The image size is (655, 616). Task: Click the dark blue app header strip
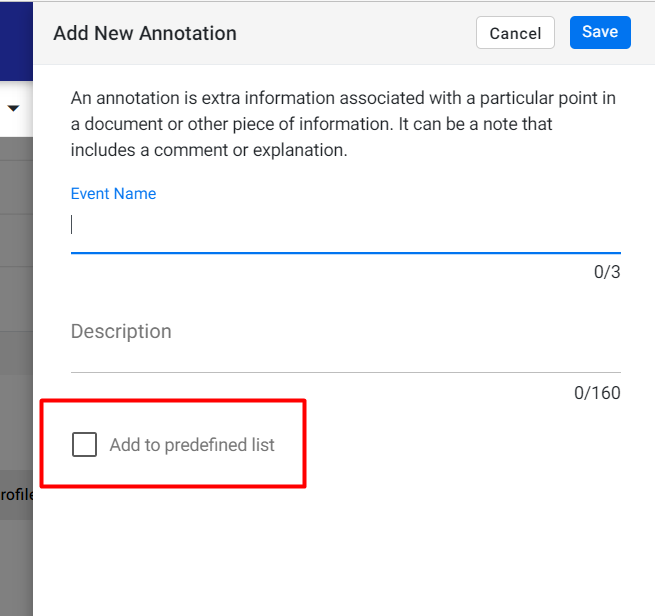tap(16, 41)
